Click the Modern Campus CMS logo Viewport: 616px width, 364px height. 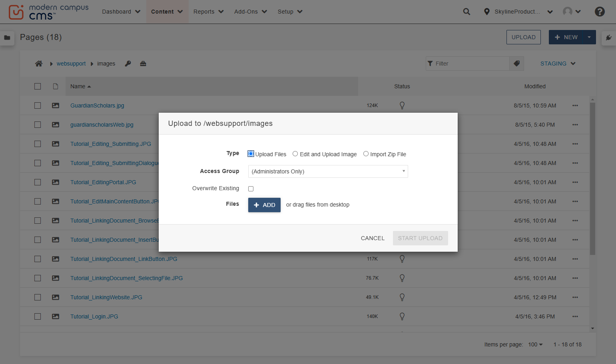pyautogui.click(x=48, y=12)
